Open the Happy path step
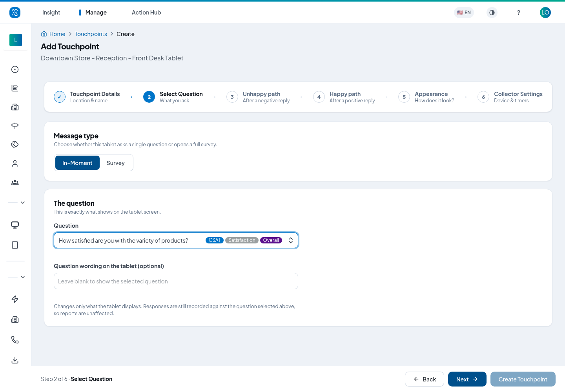The height and width of the screenshot is (392, 565). click(x=344, y=97)
